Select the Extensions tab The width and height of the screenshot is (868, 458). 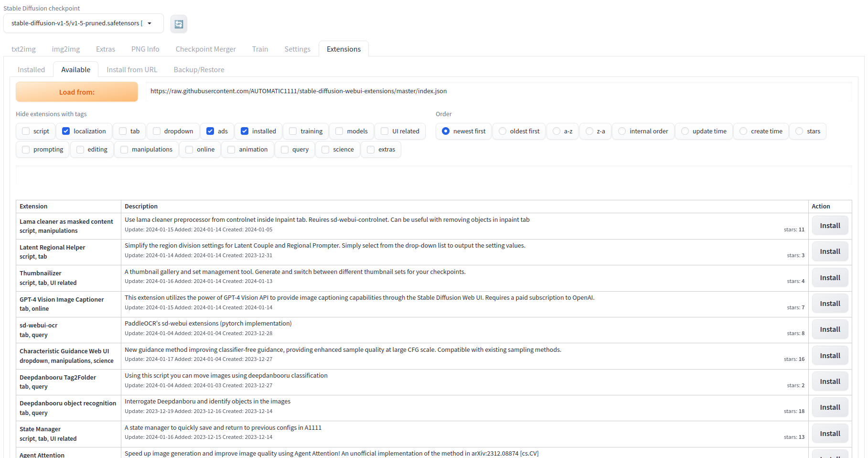pos(343,49)
